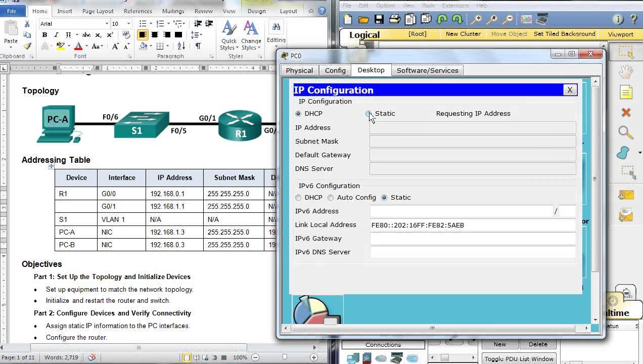This screenshot has height=364, width=643.
Task: Switch to the Physical tab in PC0
Action: tap(299, 70)
